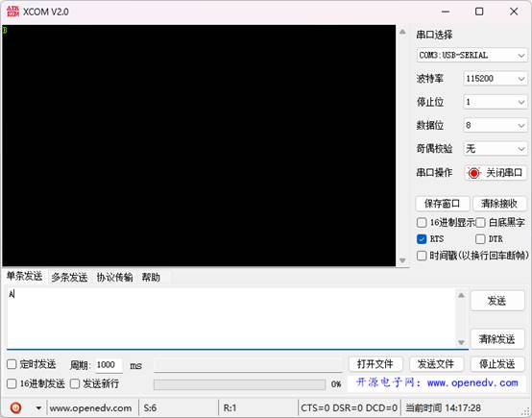Click the 清除发送 button
This screenshot has width=532, height=418.
(x=497, y=339)
